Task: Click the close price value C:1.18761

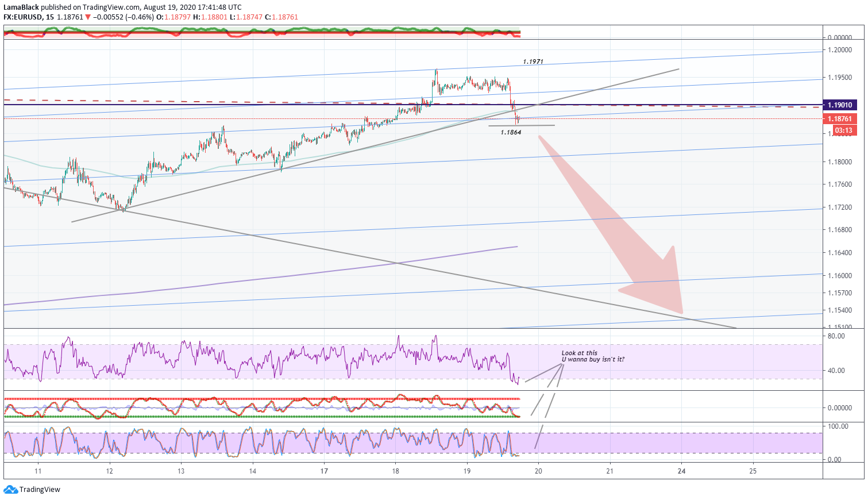Action: coord(281,17)
